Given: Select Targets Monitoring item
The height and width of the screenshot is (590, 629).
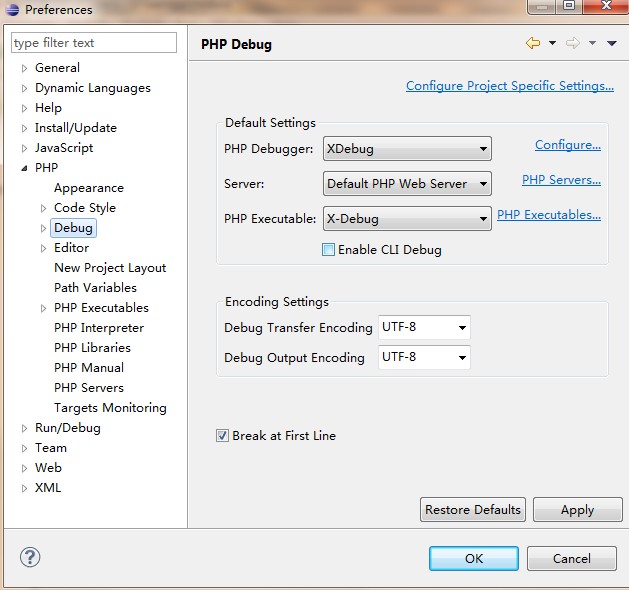Looking at the screenshot, I should coord(110,408).
